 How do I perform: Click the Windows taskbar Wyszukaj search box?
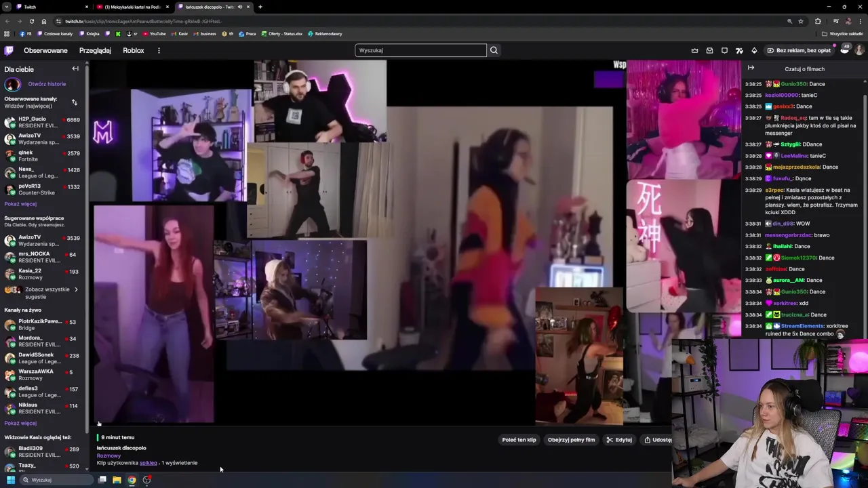56,480
